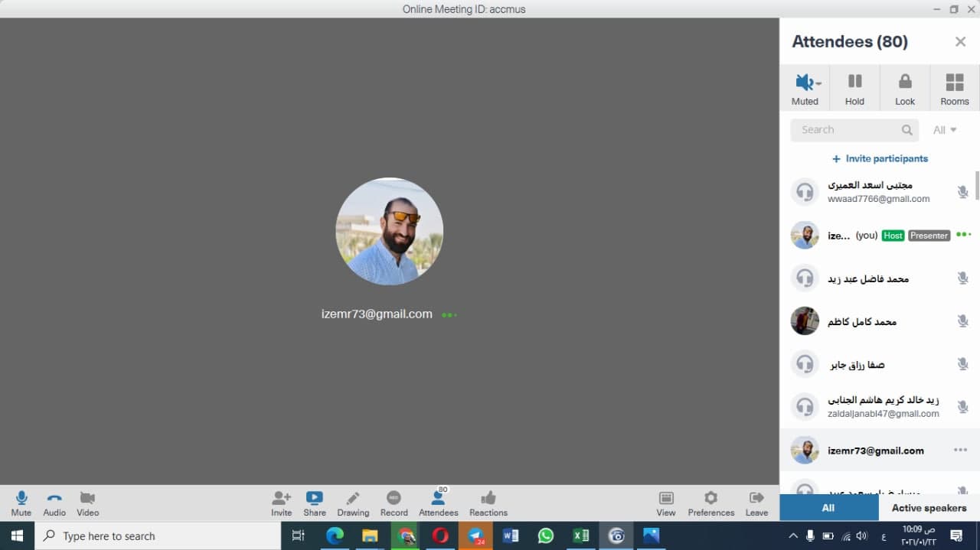This screenshot has height=550, width=980.
Task: Click the Host badge
Action: 893,236
